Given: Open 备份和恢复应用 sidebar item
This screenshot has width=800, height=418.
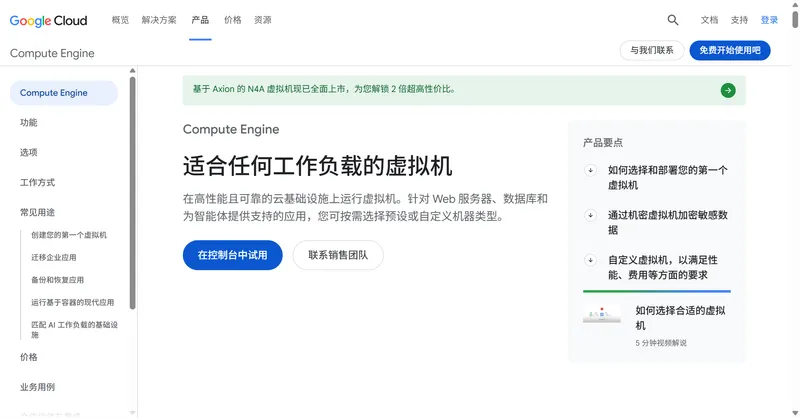Looking at the screenshot, I should coord(57,280).
